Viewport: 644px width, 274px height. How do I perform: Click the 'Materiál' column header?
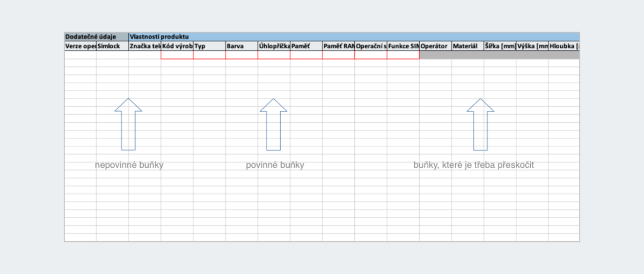467,46
